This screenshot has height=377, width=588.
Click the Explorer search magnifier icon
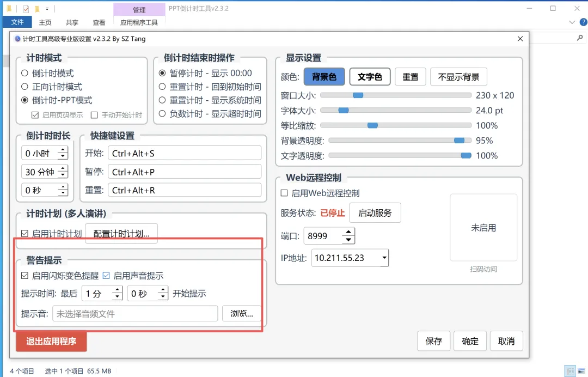(x=580, y=38)
